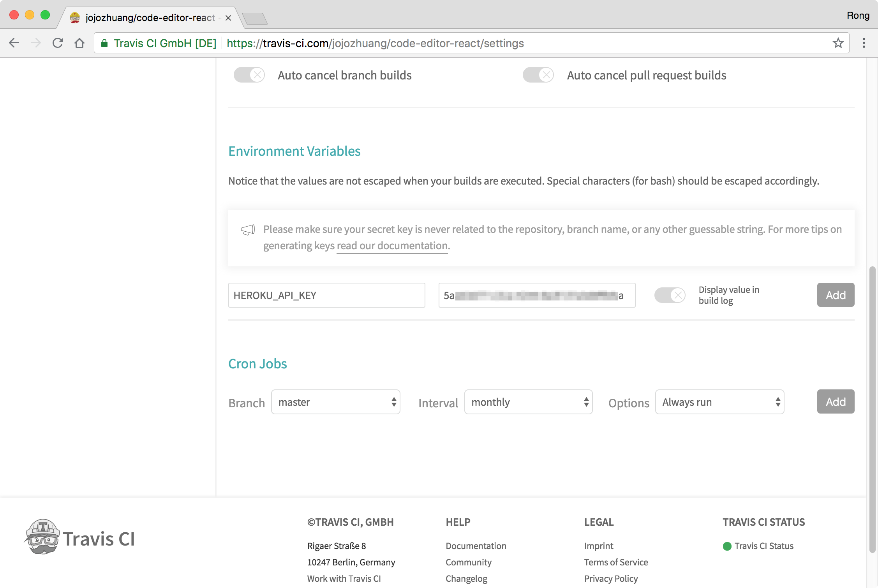Open Documentation link in Help footer
878x588 pixels.
click(476, 546)
